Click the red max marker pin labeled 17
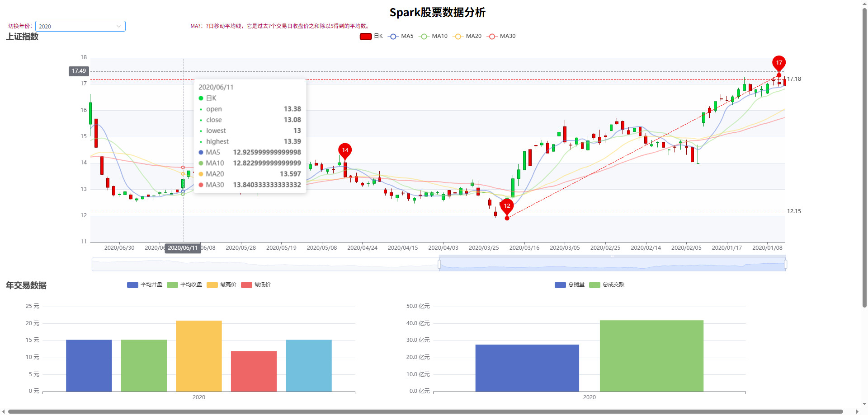This screenshot has height=415, width=868. 779,63
